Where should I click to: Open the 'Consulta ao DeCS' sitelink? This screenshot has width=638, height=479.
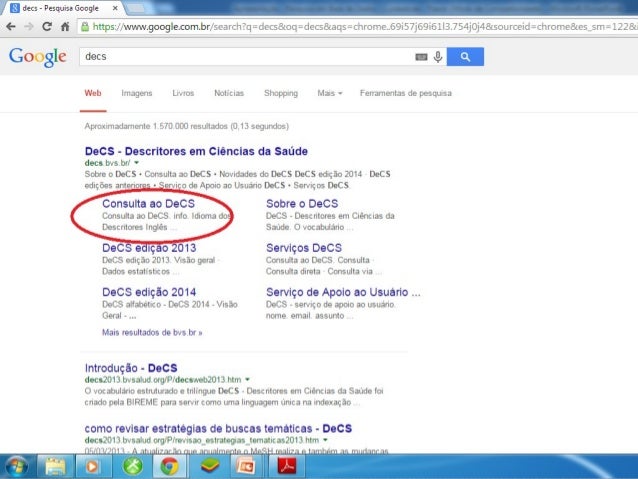tap(149, 203)
